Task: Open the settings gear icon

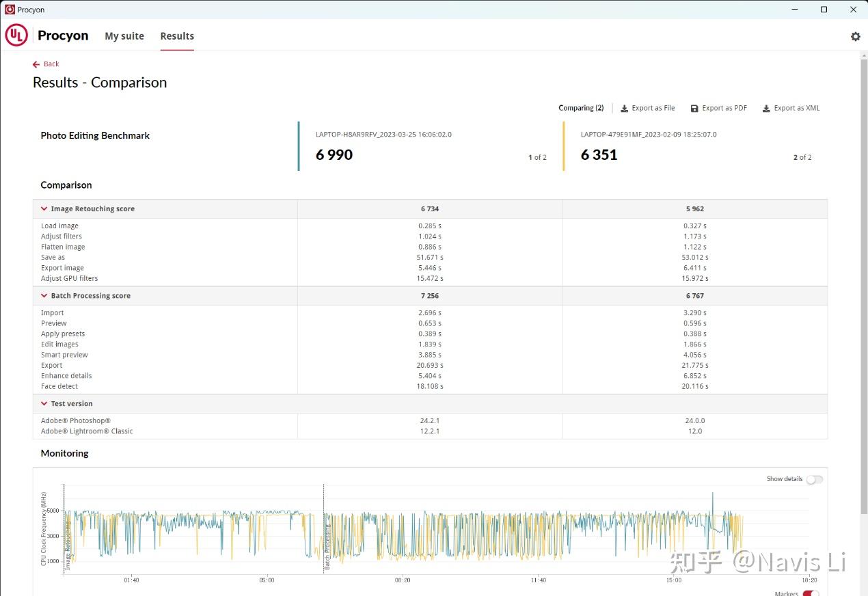Action: pyautogui.click(x=855, y=36)
